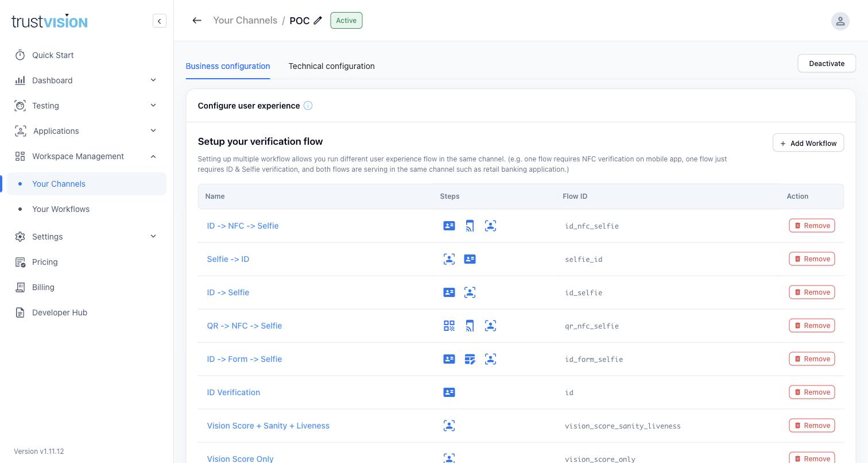Image resolution: width=868 pixels, height=463 pixels.
Task: Click the ID card icon in Selfie -> ID row
Action: (470, 259)
